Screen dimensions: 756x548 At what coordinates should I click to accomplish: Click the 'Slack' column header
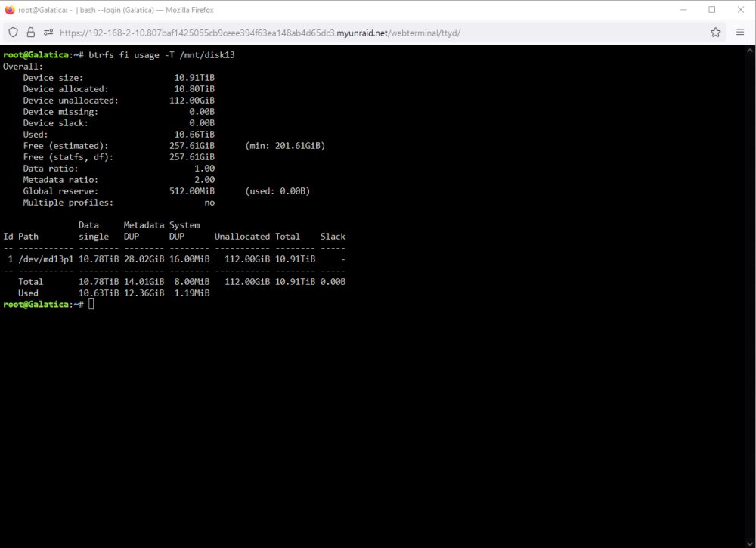(333, 236)
